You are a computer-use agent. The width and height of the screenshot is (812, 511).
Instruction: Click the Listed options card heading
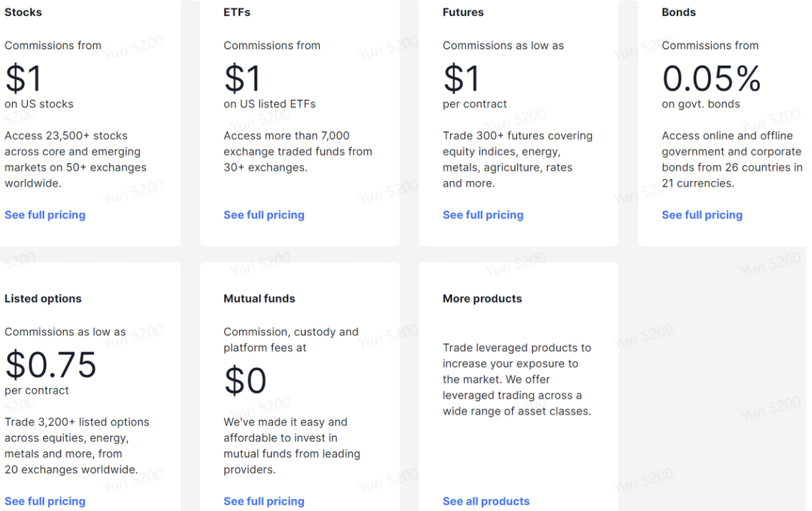click(x=43, y=298)
